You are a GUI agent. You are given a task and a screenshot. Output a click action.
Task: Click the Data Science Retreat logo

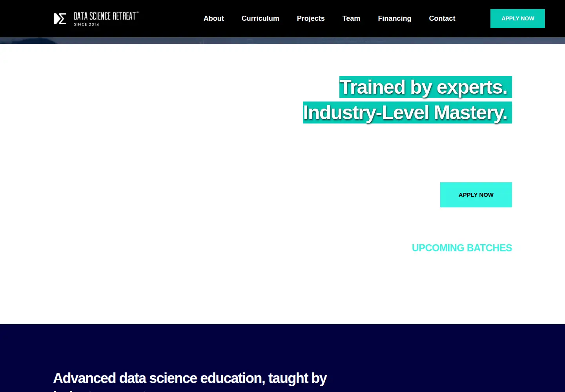96,18
